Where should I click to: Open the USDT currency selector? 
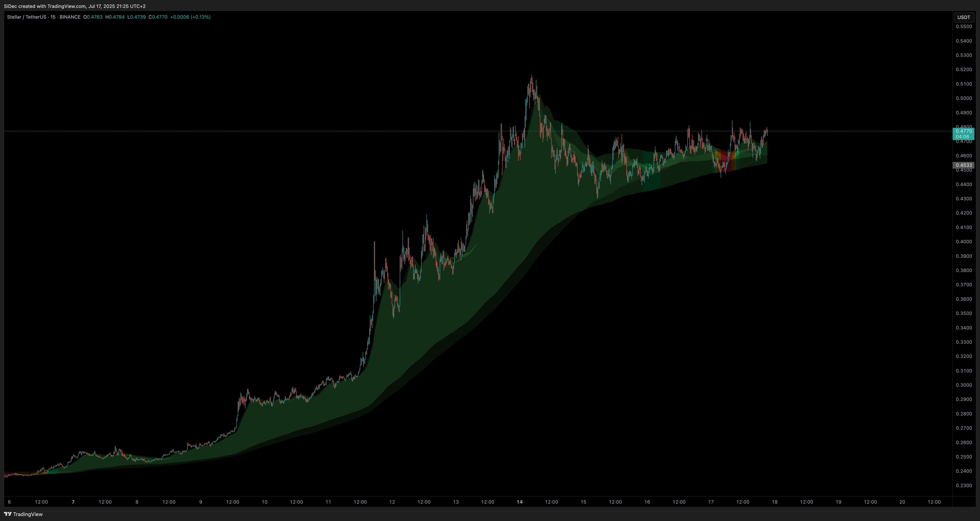pyautogui.click(x=964, y=17)
